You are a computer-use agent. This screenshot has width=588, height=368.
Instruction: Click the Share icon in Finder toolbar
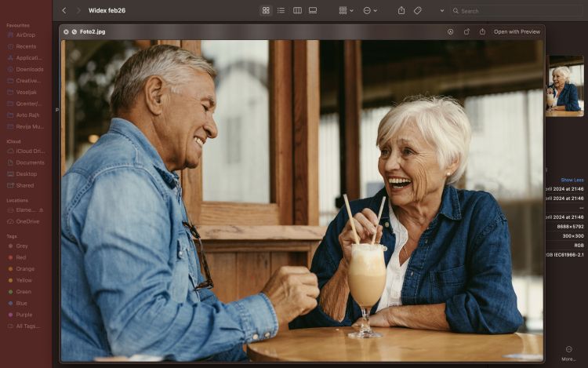[401, 10]
